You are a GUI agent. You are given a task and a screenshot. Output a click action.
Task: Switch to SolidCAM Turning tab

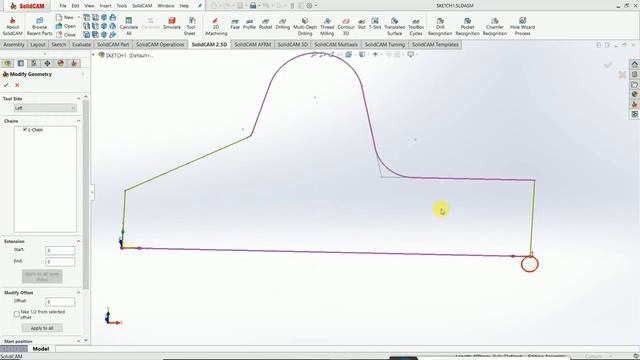(385, 44)
